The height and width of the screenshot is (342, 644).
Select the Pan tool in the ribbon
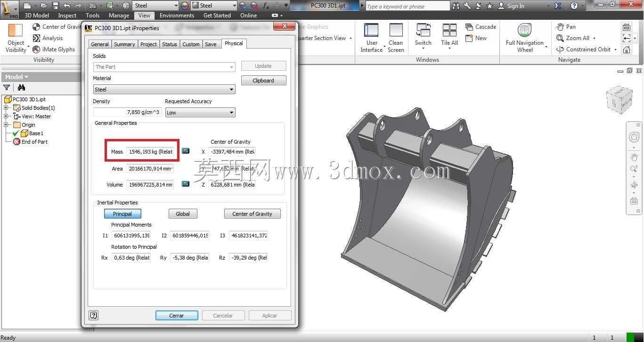click(x=566, y=27)
